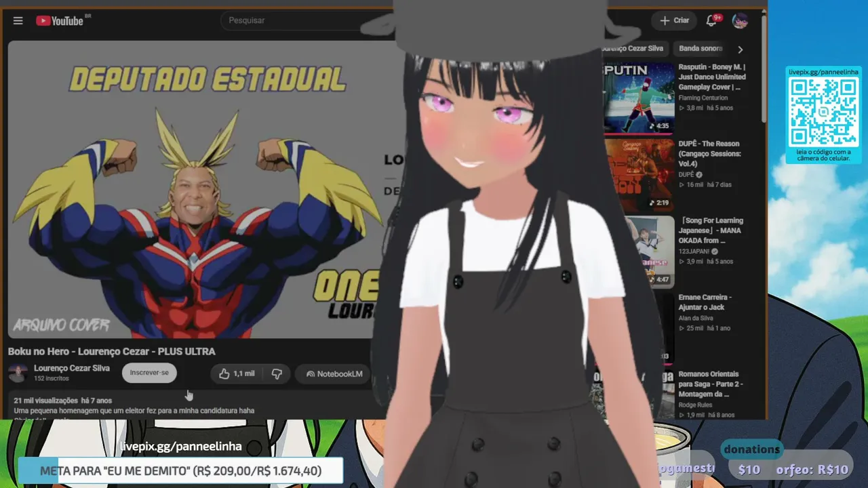Subscribe with the Inscrever-se button

point(149,373)
